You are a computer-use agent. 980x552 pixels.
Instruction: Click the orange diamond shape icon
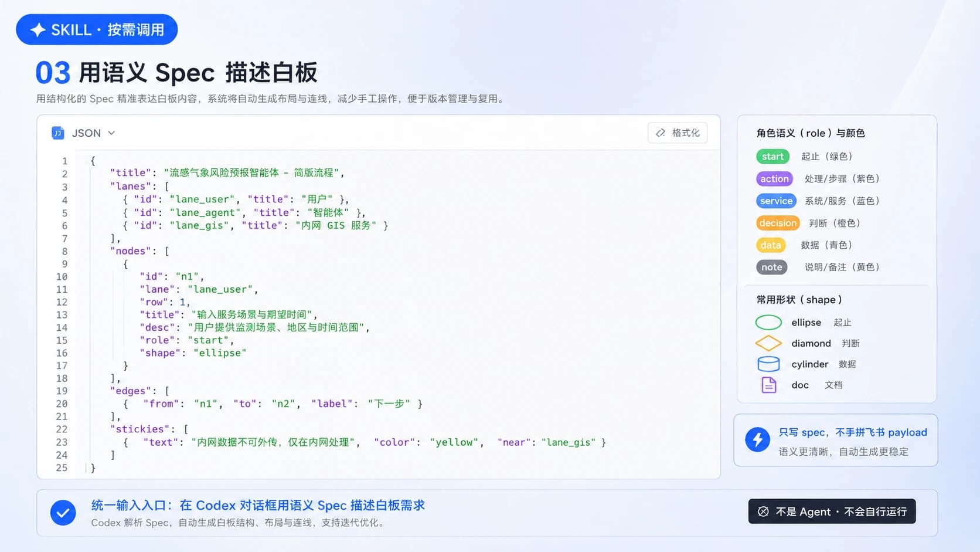[768, 343]
